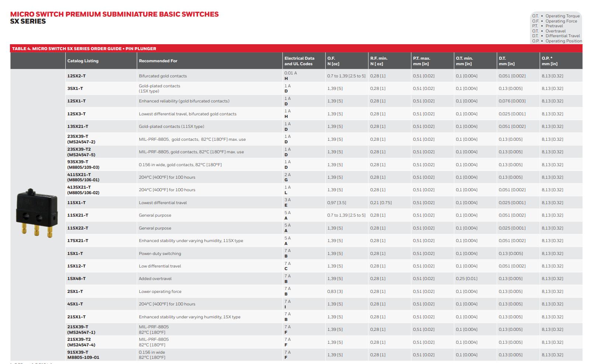Click catalog listing 1SX12-T
Viewport: 589px width, 364px height.
pyautogui.click(x=76, y=266)
